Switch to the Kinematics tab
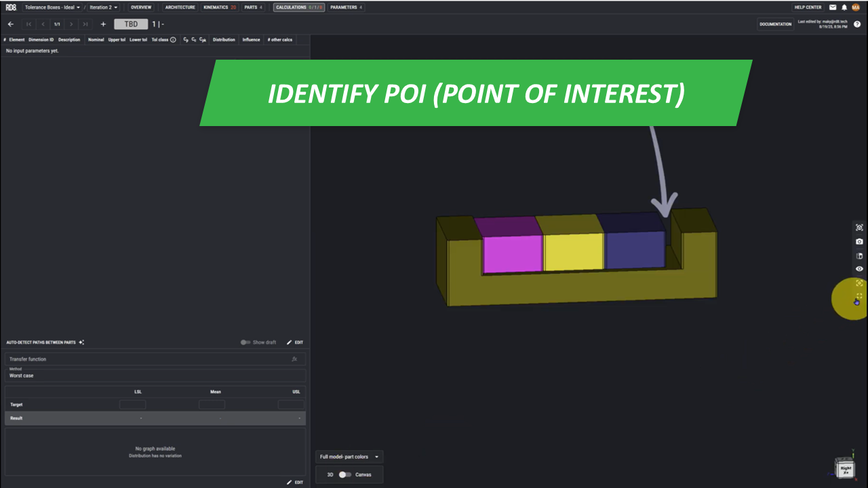868x488 pixels. coord(220,7)
